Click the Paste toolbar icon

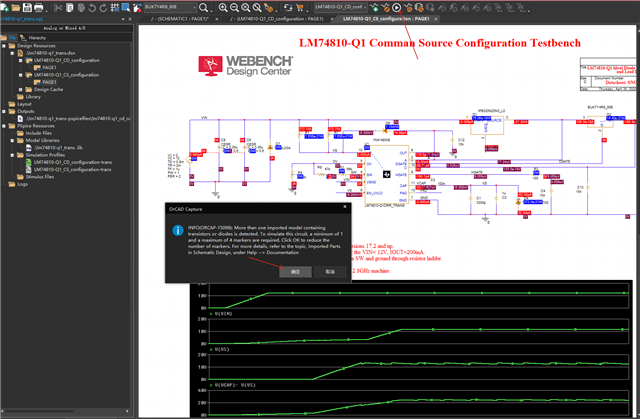(81, 7)
